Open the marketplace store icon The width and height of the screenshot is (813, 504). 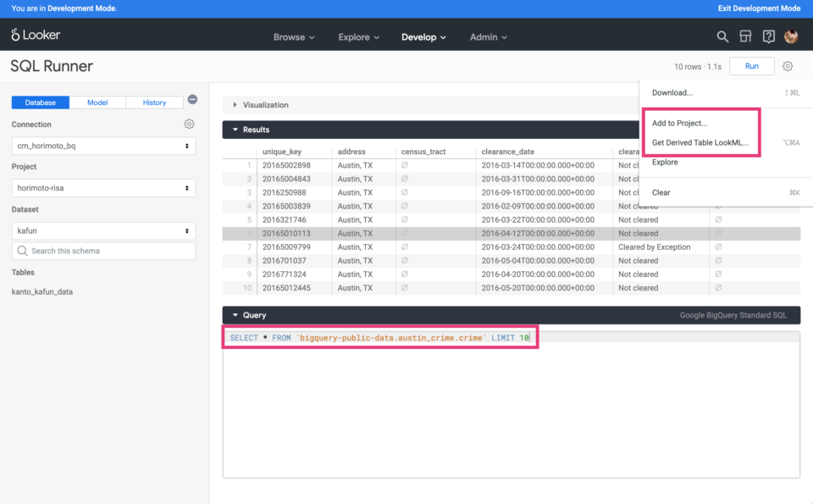(x=745, y=36)
